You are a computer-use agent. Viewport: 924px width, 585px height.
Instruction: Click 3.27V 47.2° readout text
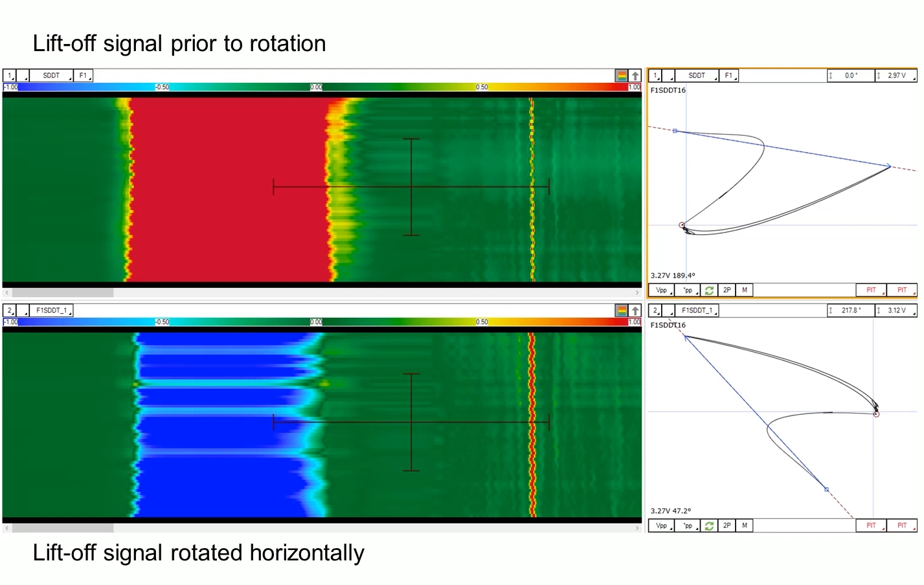(x=671, y=511)
